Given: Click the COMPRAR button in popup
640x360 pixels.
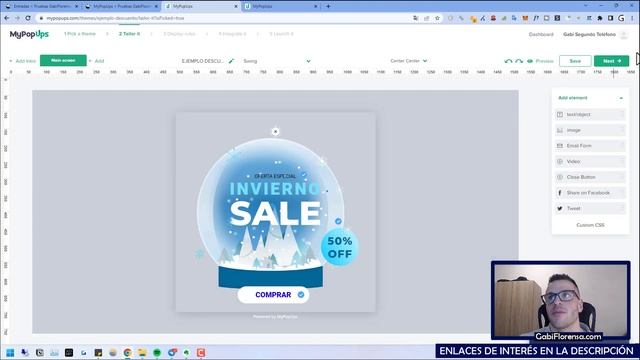Looking at the screenshot, I should 273,295.
